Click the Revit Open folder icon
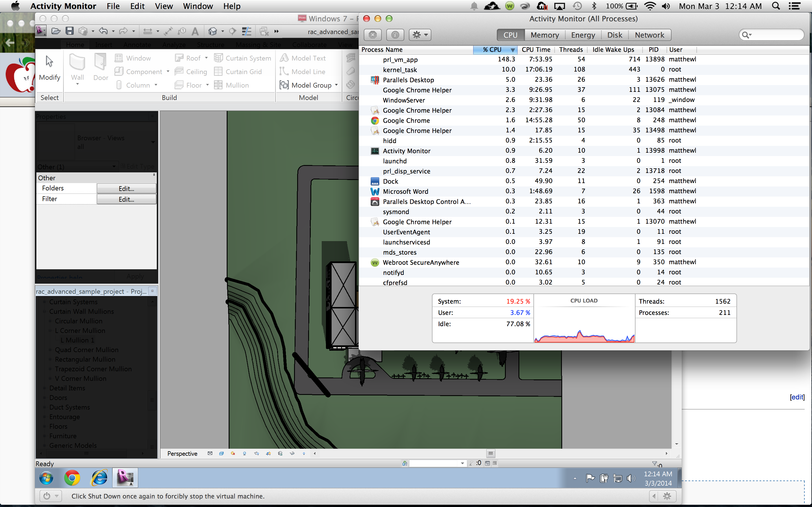 (56, 31)
